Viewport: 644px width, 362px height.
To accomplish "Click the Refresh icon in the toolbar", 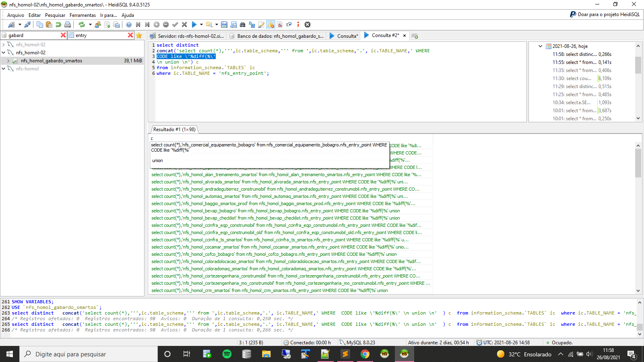I will tap(82, 25).
